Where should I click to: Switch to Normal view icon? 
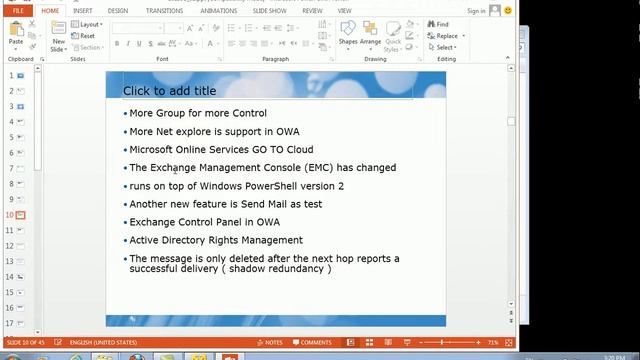[351, 342]
